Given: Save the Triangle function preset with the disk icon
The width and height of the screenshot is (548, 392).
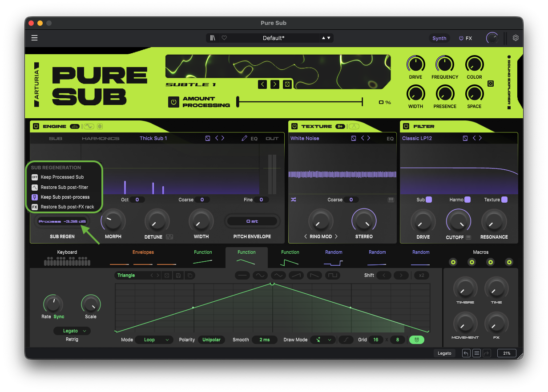Looking at the screenshot, I should pyautogui.click(x=178, y=276).
